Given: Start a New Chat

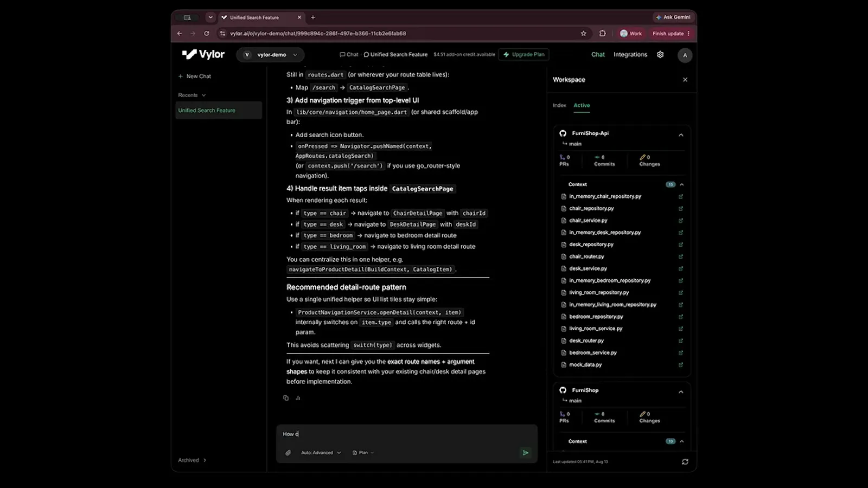Looking at the screenshot, I should [x=195, y=76].
